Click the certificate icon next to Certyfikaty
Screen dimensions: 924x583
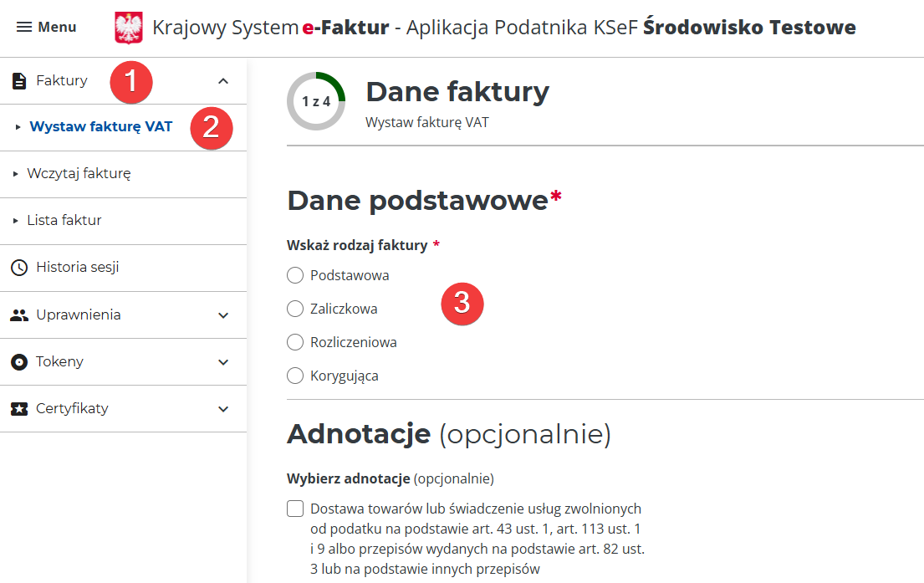coord(18,408)
